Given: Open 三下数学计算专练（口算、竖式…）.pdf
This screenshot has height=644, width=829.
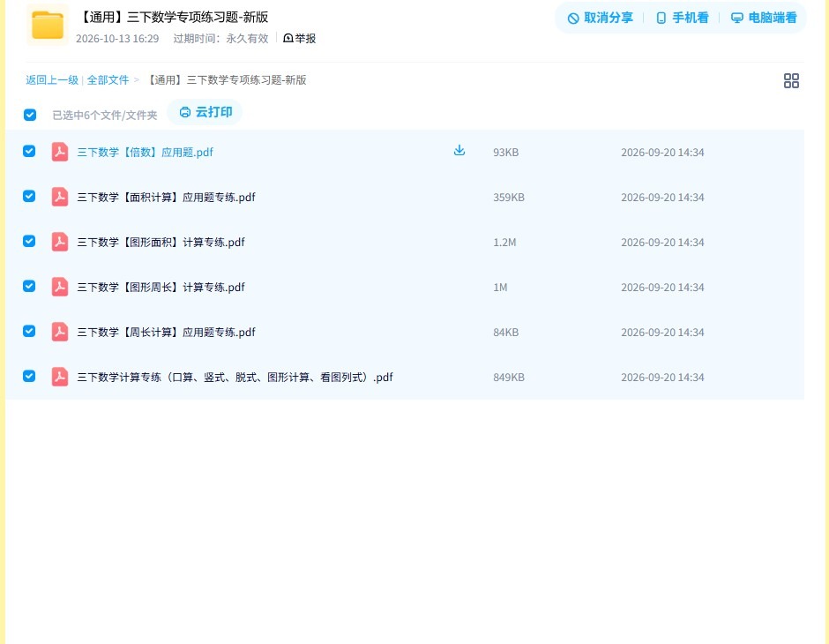Looking at the screenshot, I should 235,377.
